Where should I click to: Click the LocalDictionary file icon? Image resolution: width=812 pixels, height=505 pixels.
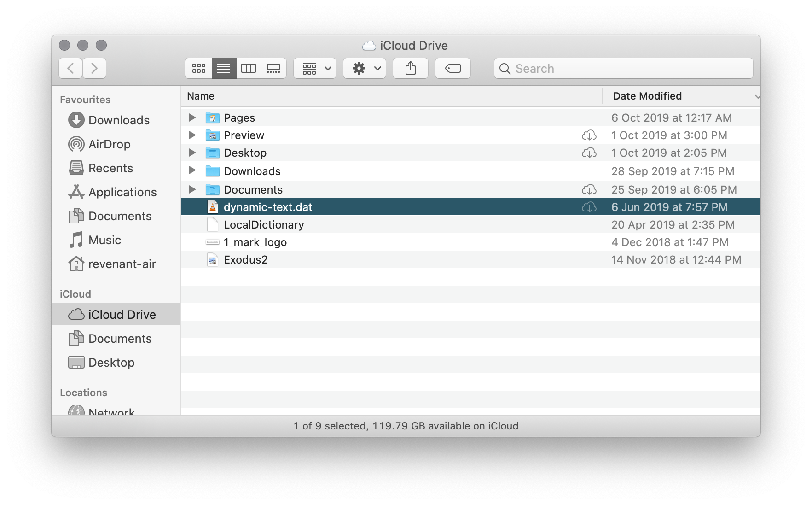pyautogui.click(x=212, y=224)
